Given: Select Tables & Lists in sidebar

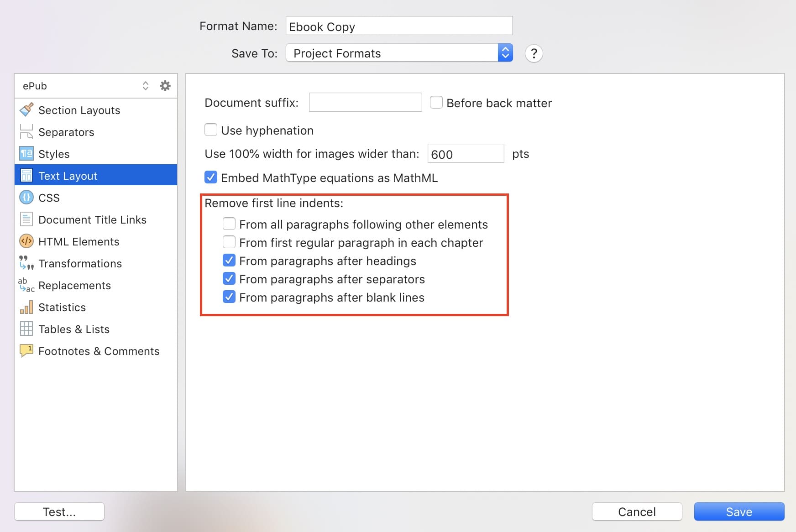Looking at the screenshot, I should (74, 329).
